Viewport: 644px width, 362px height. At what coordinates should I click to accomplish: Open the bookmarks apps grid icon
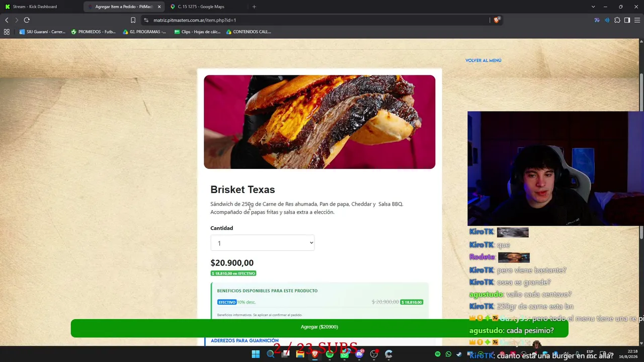[x=7, y=32]
